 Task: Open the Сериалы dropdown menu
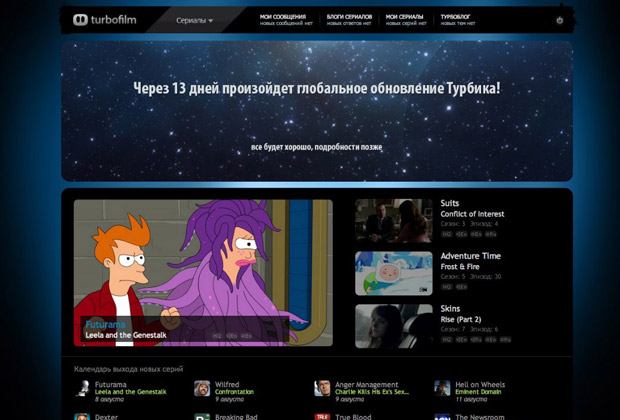click(x=195, y=20)
